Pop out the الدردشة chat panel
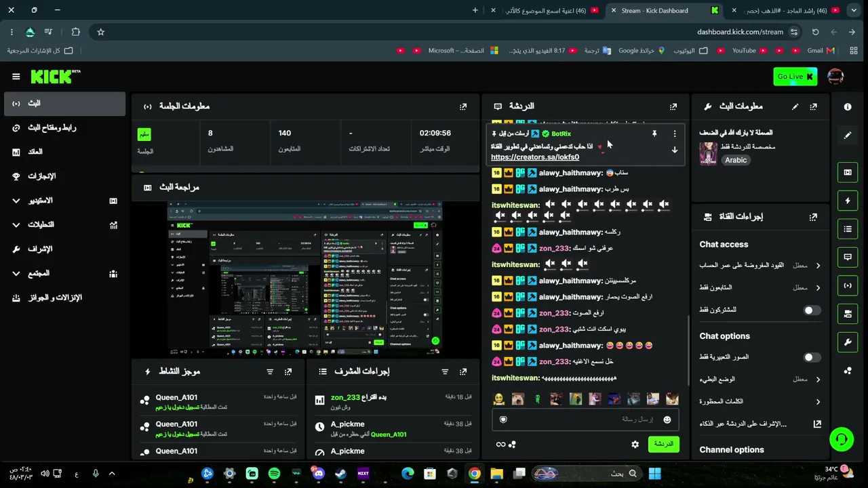Viewport: 868px width, 488px height. coord(673,106)
